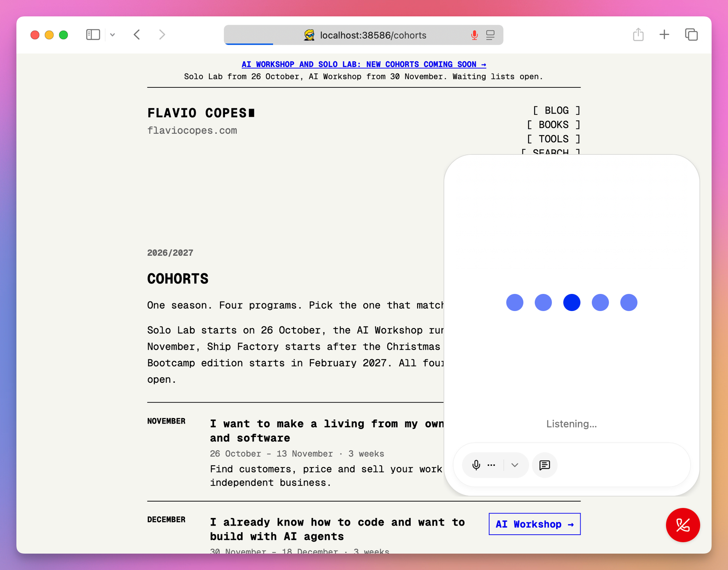Open the AI Workshop and Solo Lab announcement link

[364, 64]
